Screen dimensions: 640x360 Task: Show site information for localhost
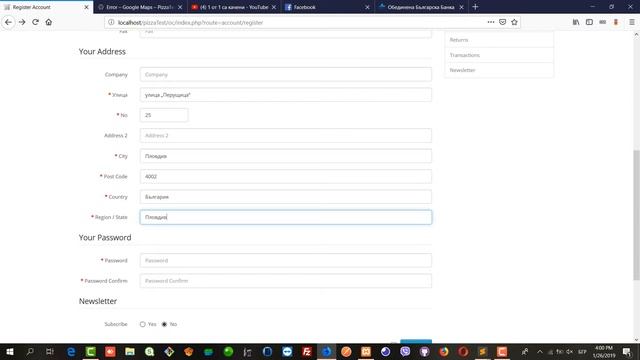[x=111, y=22]
